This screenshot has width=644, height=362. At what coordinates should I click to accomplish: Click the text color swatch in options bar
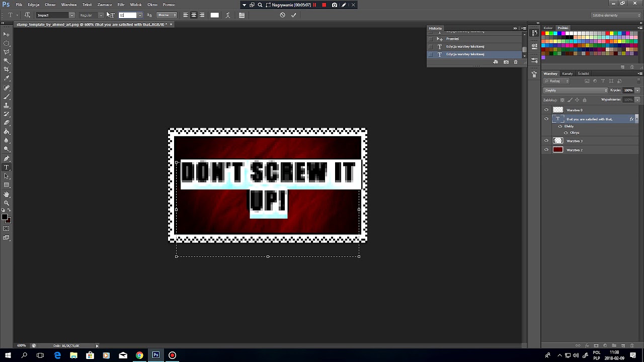[x=215, y=15]
